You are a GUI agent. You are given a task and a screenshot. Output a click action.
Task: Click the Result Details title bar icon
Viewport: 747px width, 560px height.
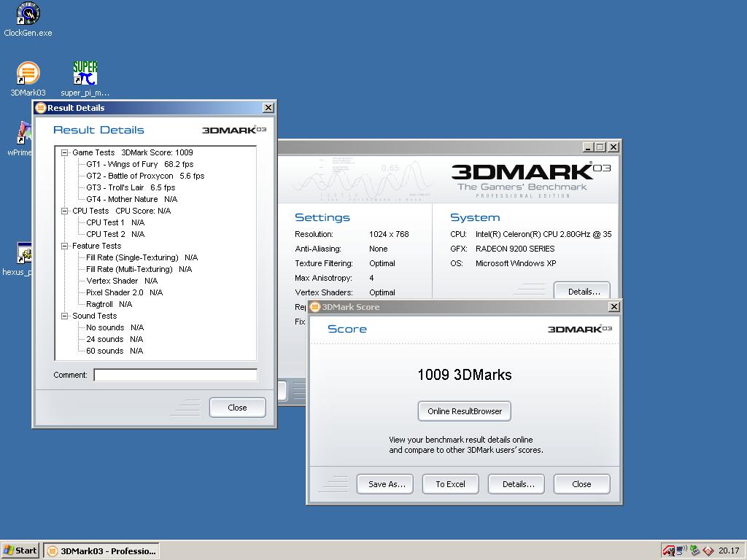[x=41, y=108]
